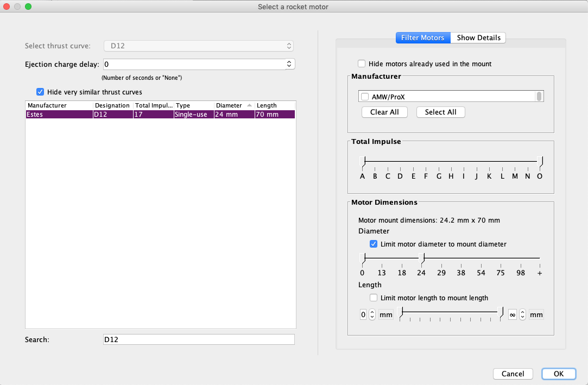The width and height of the screenshot is (588, 385).
Task: Enable Limit motor length to mount length
Action: pos(374,298)
